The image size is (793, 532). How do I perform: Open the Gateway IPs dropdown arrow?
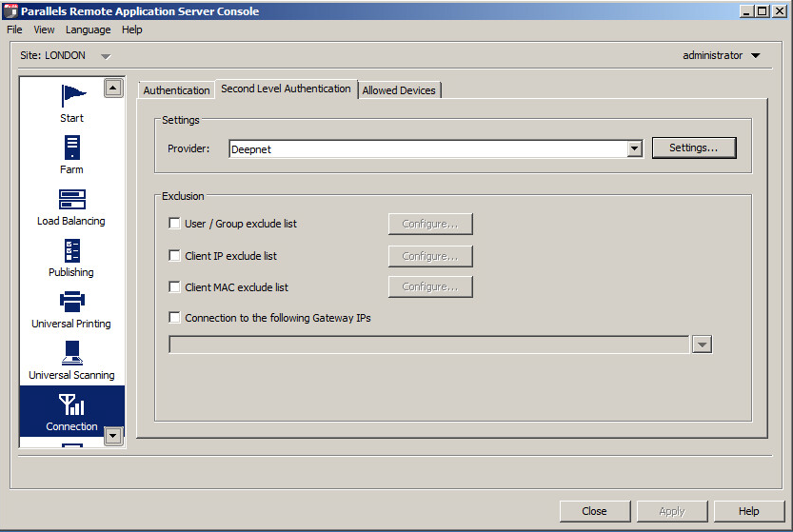coord(702,345)
